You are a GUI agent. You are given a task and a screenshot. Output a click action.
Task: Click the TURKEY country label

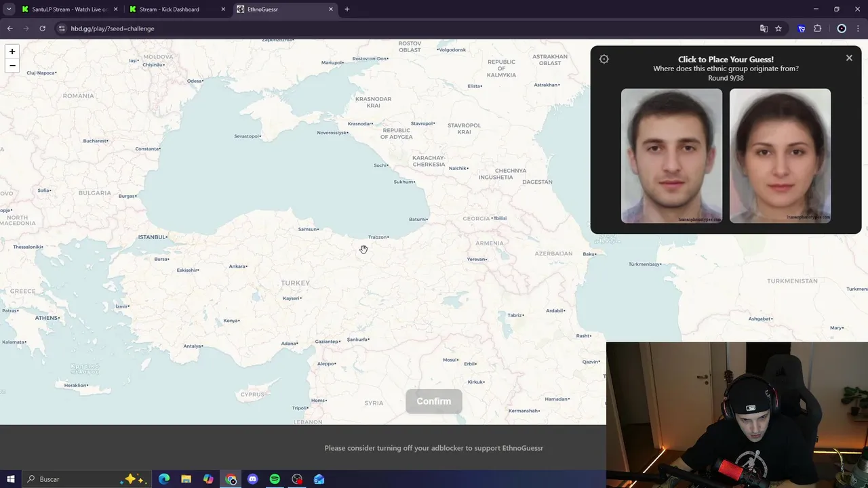[x=295, y=283]
